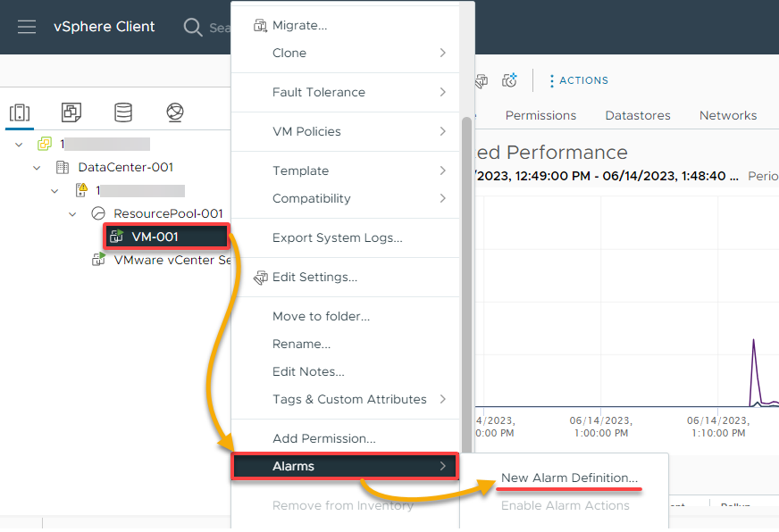
Task: Click the VM-001 virtual machine icon
Action: (x=116, y=237)
